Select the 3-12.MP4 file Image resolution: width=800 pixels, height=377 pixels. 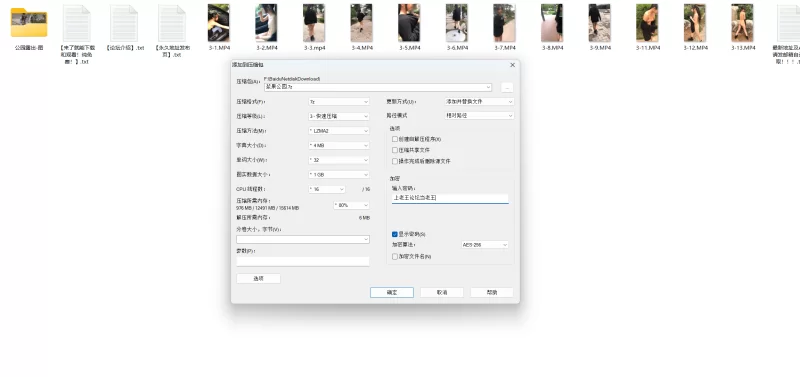tap(695, 23)
